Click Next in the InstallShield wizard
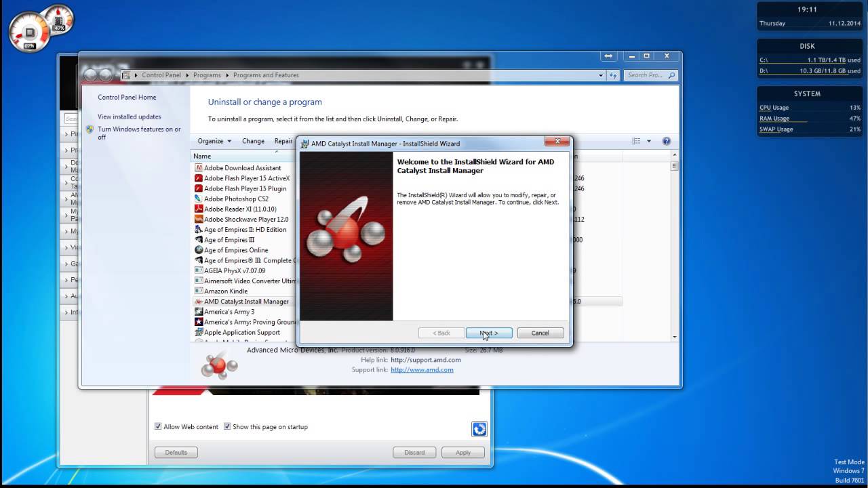Viewport: 868px width, 488px height. coord(489,333)
